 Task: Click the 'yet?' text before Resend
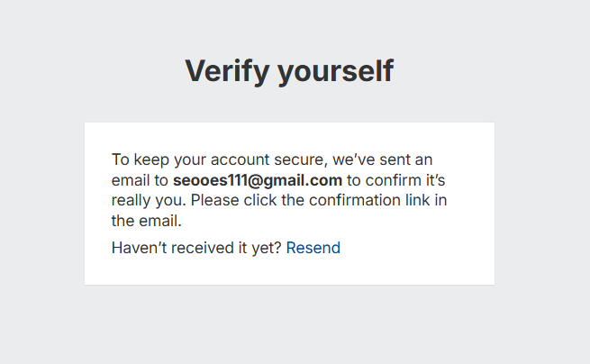point(266,248)
